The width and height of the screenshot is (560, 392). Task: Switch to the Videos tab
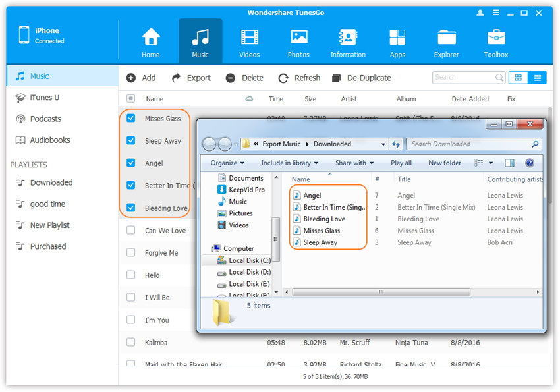click(249, 42)
